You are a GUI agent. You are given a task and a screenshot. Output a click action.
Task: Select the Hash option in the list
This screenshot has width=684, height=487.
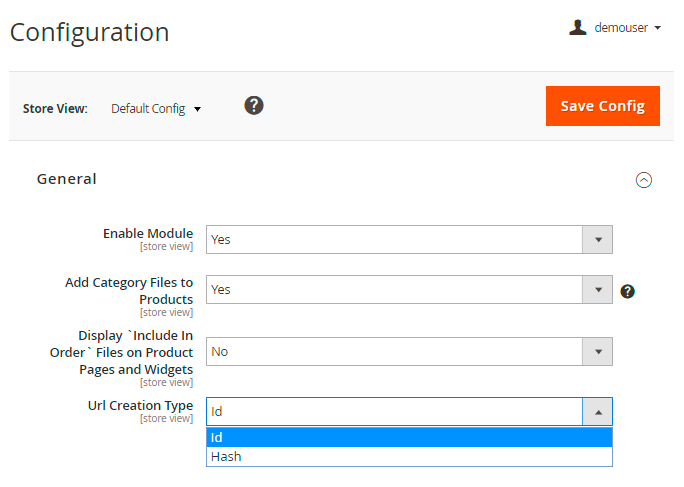coord(408,457)
